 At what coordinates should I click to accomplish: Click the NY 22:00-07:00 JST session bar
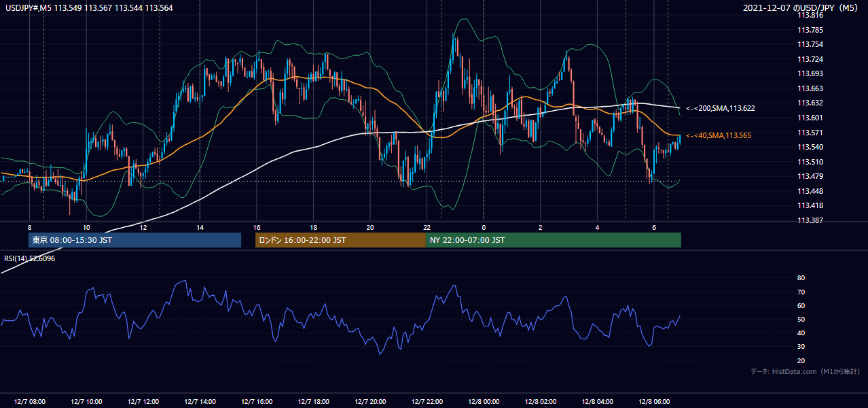click(x=554, y=240)
